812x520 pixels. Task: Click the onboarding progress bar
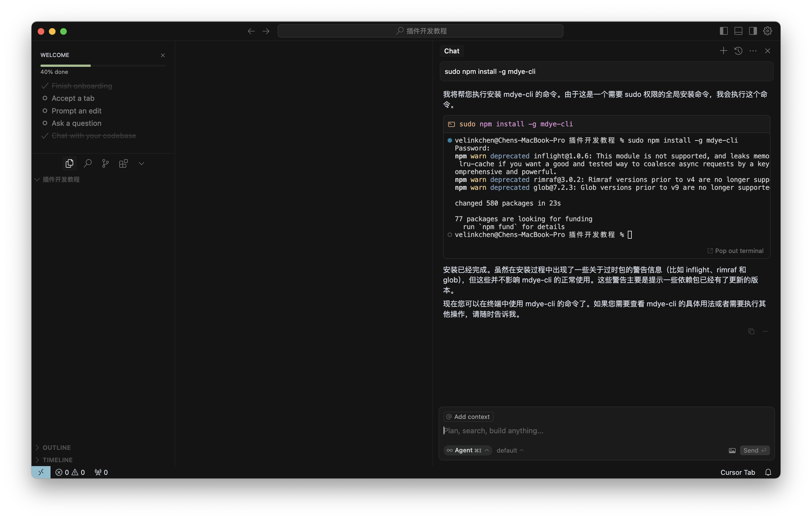103,65
